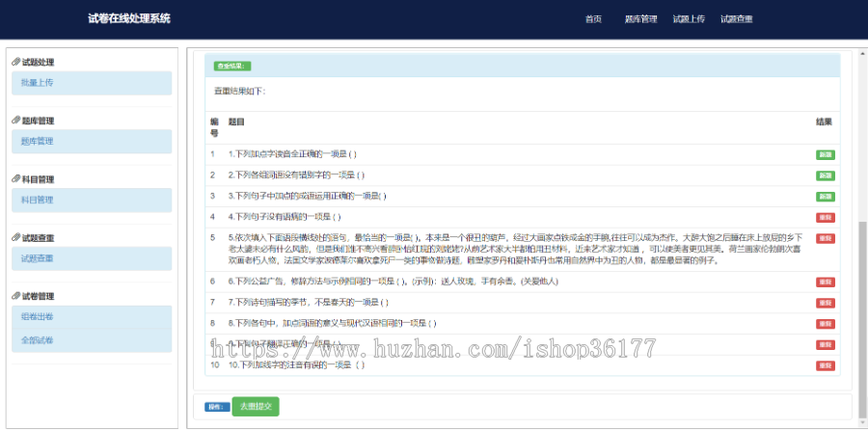Select the row text 10.下列加线字的注音有误的一项是
Image resolution: width=868 pixels, height=430 pixels.
(x=297, y=365)
